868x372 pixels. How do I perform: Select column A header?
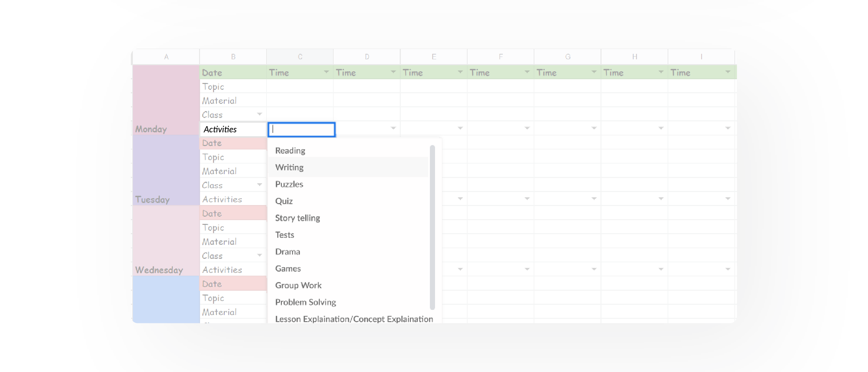166,57
